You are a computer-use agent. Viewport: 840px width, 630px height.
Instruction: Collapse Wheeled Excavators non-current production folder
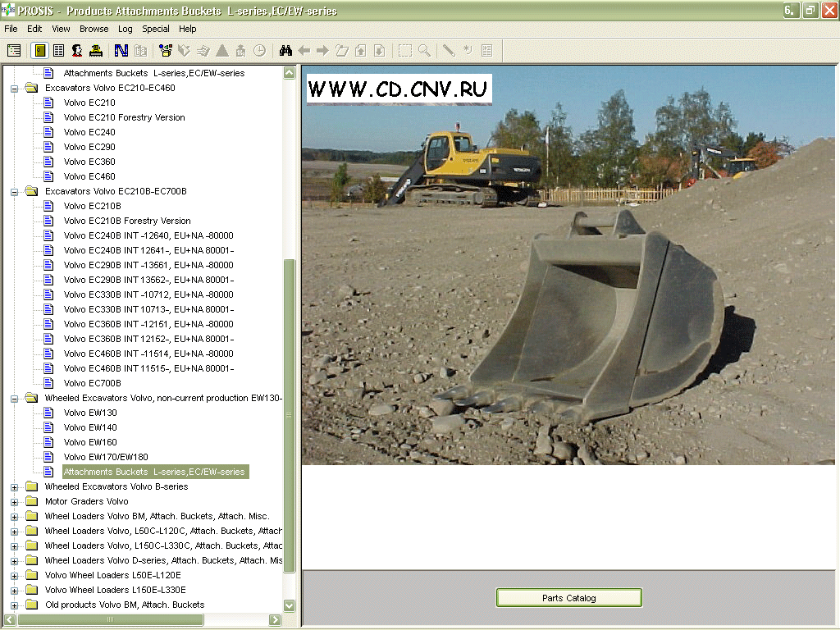click(15, 399)
